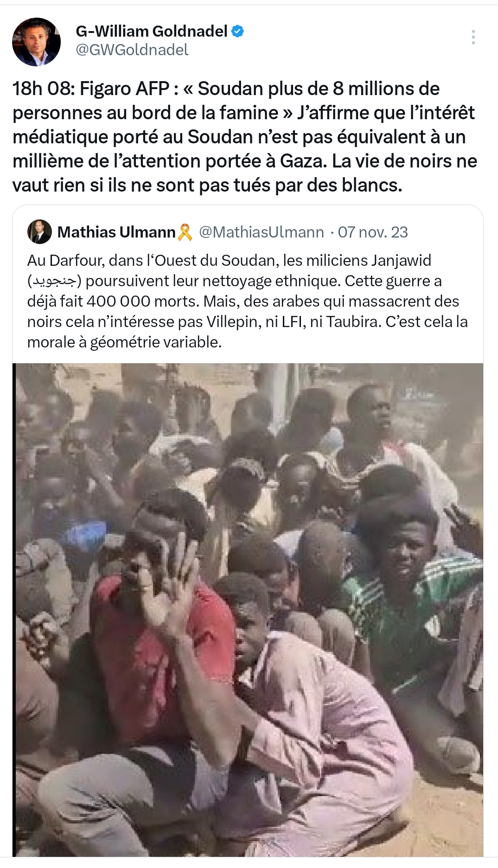The width and height of the screenshot is (498, 868).
Task: Click the blue verified badge
Action: pyautogui.click(x=238, y=31)
